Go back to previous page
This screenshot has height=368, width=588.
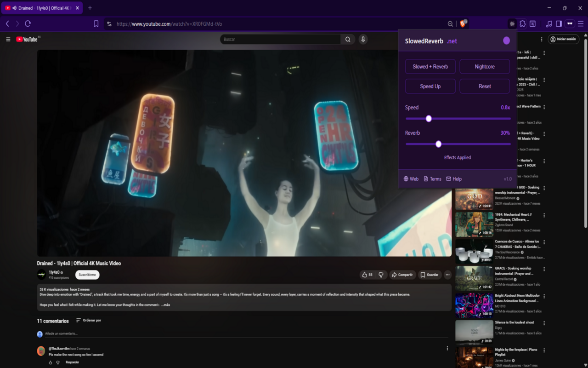pyautogui.click(x=7, y=23)
